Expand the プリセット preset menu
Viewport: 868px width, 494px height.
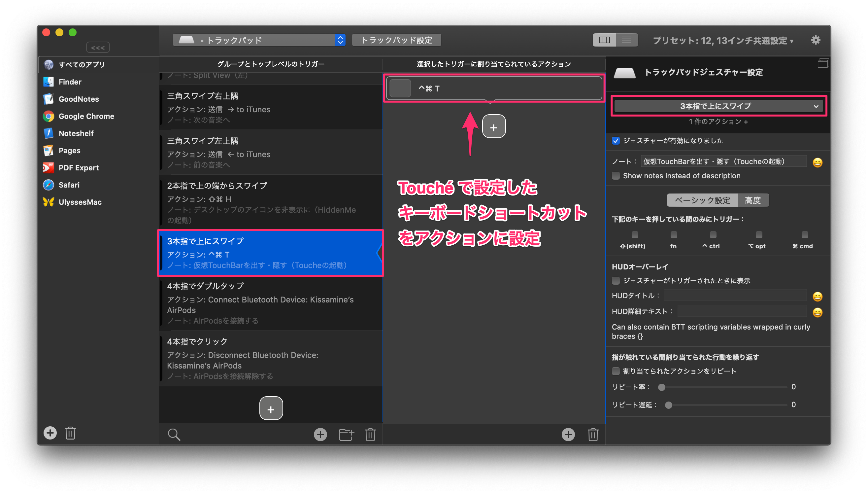723,41
